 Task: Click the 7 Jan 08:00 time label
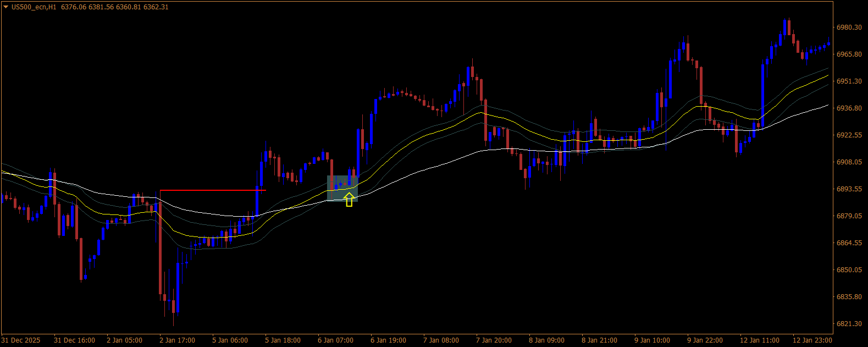441,340
